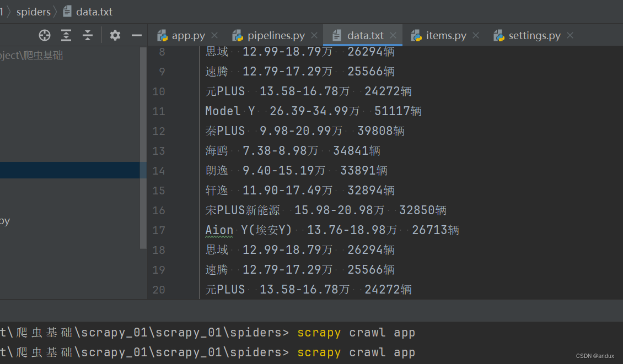Click '思域' on line 18
Screen dimensions: 623x364
click(217, 250)
